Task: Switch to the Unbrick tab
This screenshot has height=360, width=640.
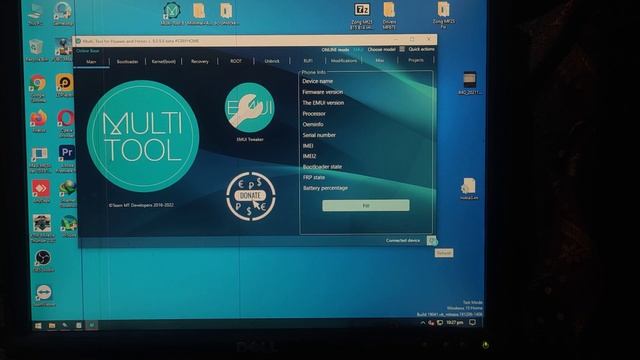Action: (272, 61)
